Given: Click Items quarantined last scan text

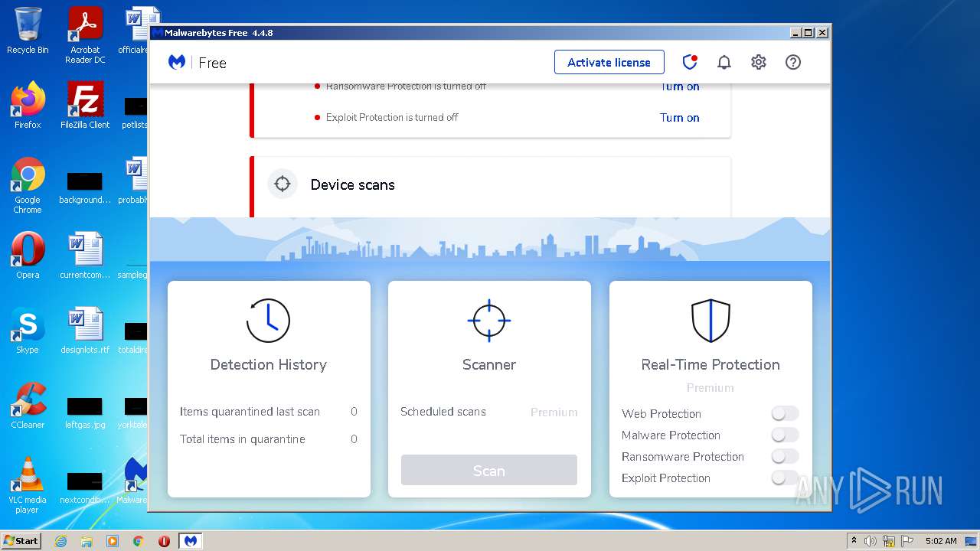Looking at the screenshot, I should [250, 412].
